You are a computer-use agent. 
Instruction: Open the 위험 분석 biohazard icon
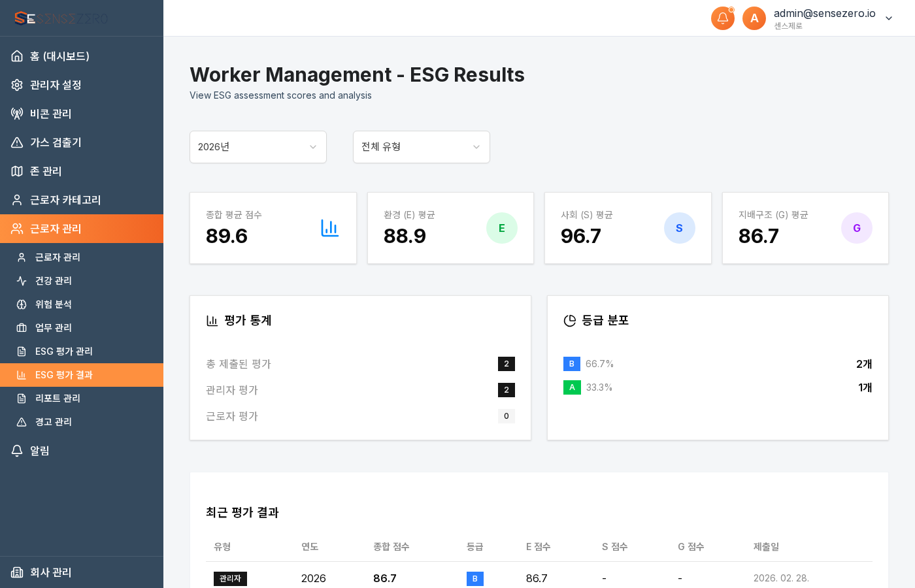20,304
